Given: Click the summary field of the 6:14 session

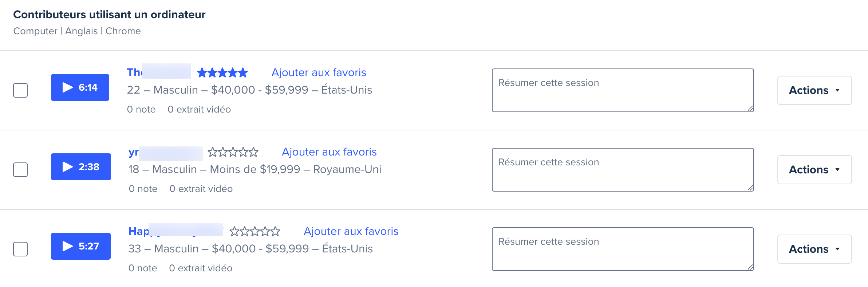Looking at the screenshot, I should pyautogui.click(x=623, y=90).
